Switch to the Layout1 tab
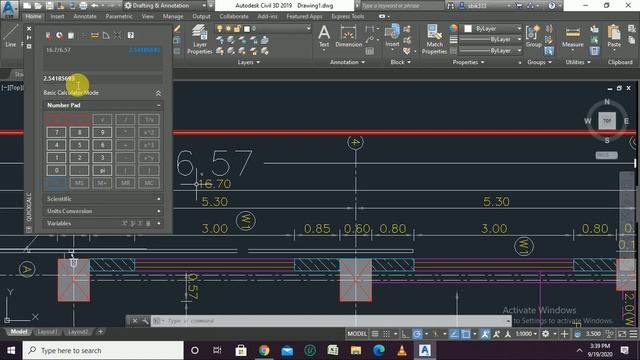 (47, 332)
